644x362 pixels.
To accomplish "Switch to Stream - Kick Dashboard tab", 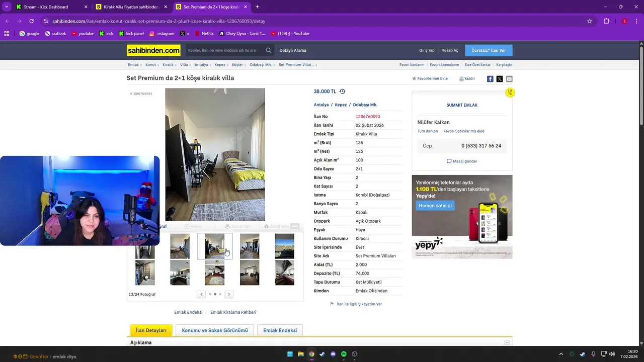I will (50, 7).
